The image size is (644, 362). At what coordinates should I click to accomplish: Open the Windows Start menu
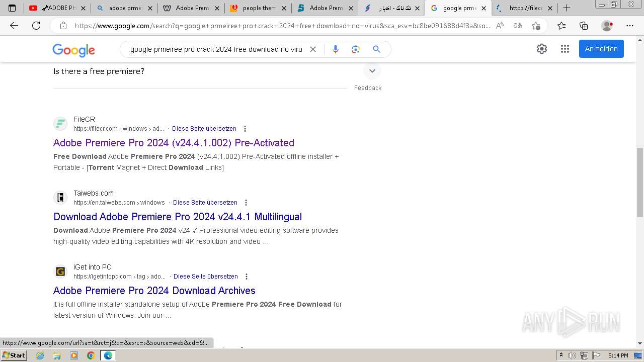(14, 355)
